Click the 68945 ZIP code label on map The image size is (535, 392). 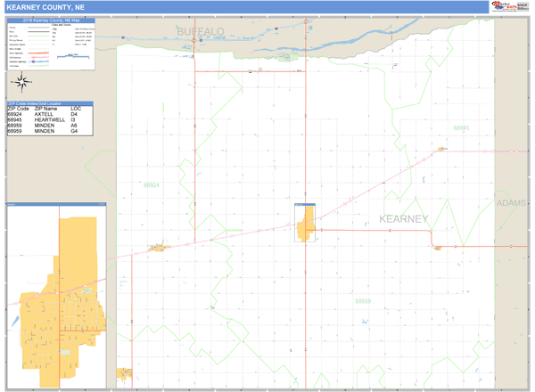coord(460,128)
